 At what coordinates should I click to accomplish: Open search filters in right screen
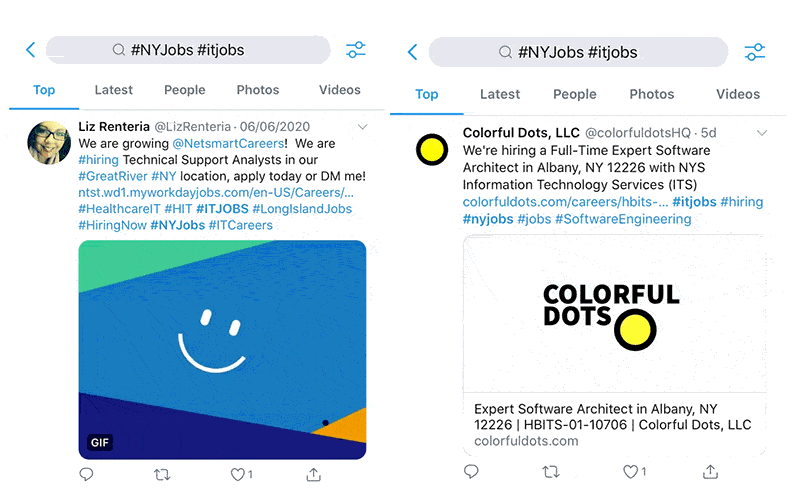tap(755, 52)
